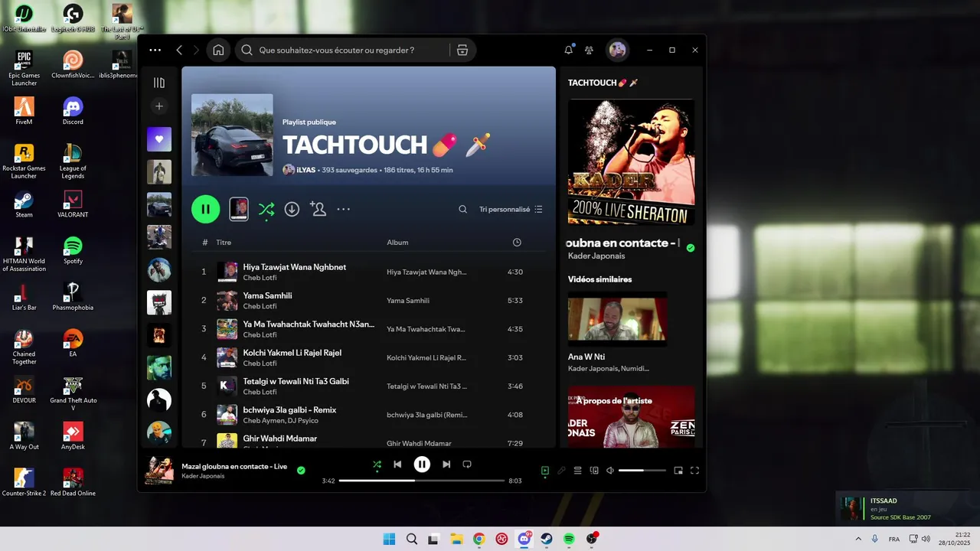Search within the playlist
The height and width of the screenshot is (551, 980).
coord(462,209)
